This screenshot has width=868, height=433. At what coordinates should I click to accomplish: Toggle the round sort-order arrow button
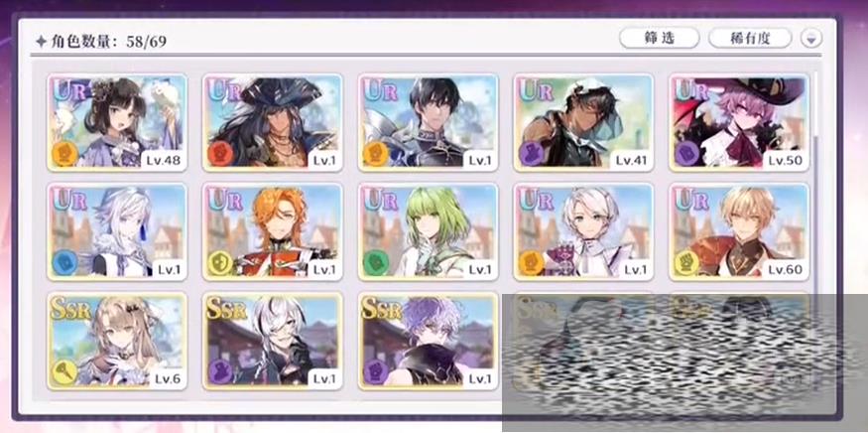coord(811,39)
